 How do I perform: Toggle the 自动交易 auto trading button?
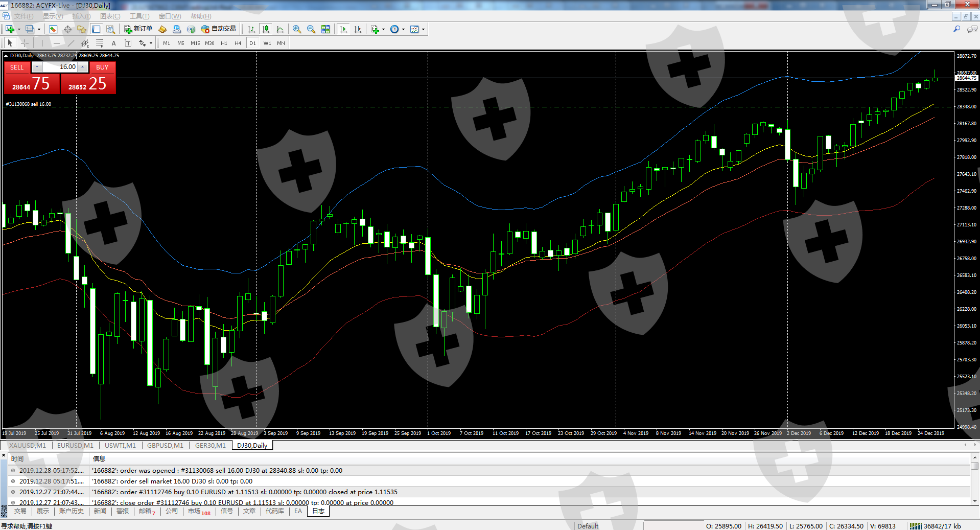pyautogui.click(x=219, y=29)
